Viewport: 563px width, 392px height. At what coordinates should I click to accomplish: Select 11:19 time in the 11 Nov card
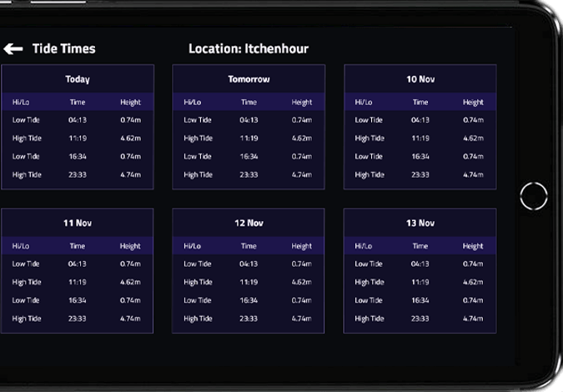(x=78, y=282)
